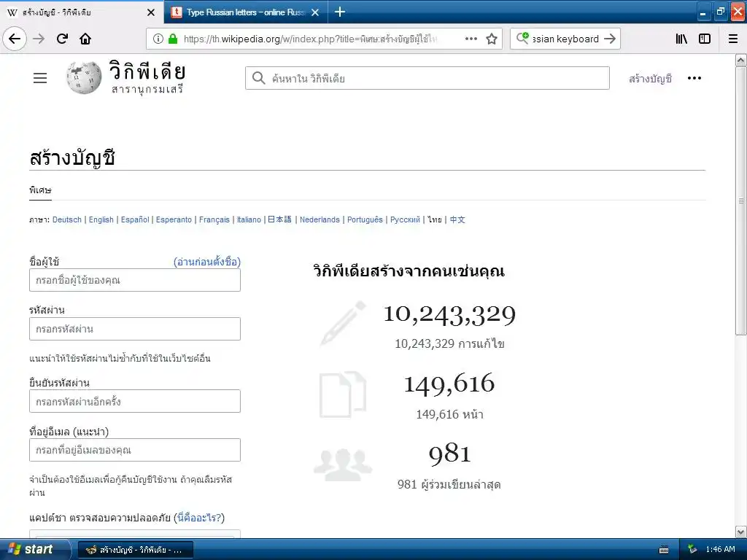This screenshot has width=747, height=560.
Task: Click the forward navigation arrow
Action: 39,39
